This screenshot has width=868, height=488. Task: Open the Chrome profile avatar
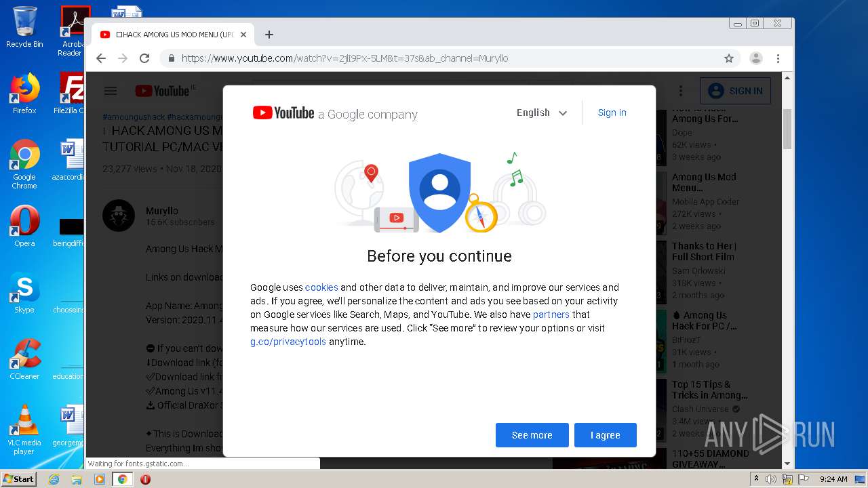point(756,58)
